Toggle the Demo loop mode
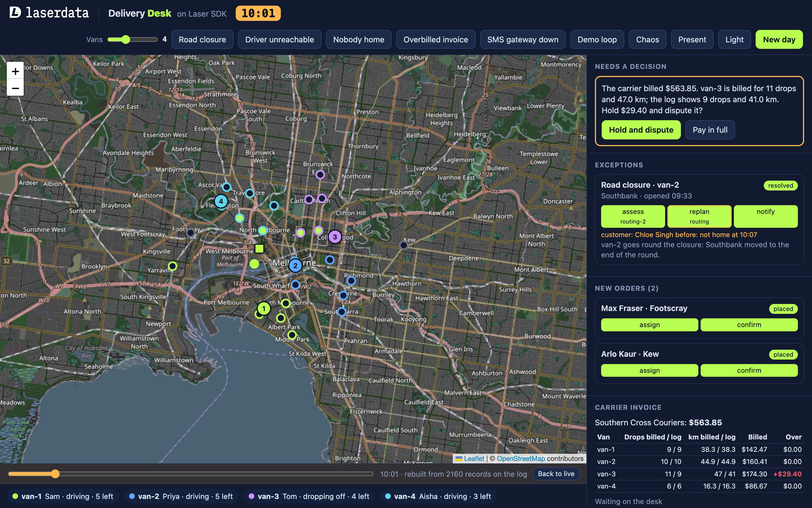Screen dimensions: 812x508 (x=597, y=40)
